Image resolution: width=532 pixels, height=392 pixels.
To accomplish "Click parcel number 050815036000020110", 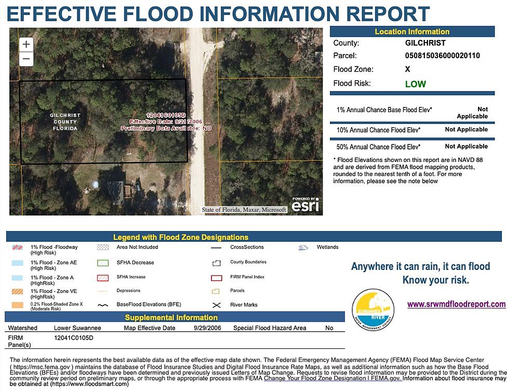I will (443, 56).
